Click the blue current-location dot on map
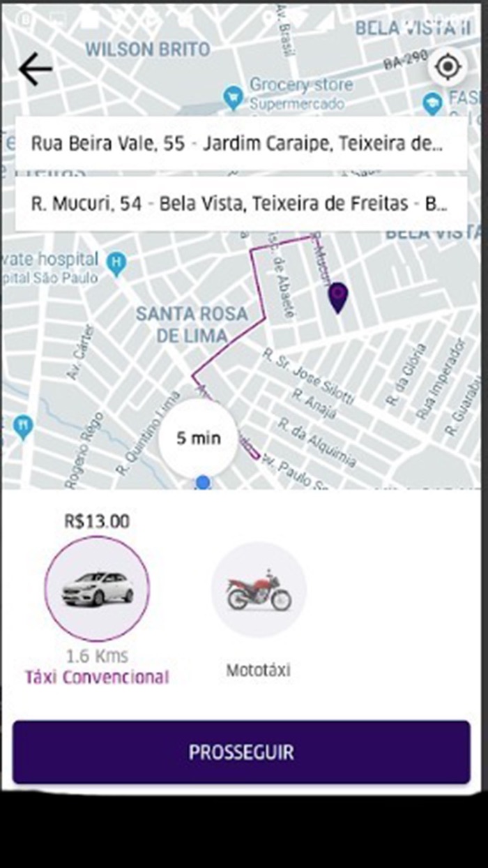This screenshot has height=868, width=488. [202, 481]
